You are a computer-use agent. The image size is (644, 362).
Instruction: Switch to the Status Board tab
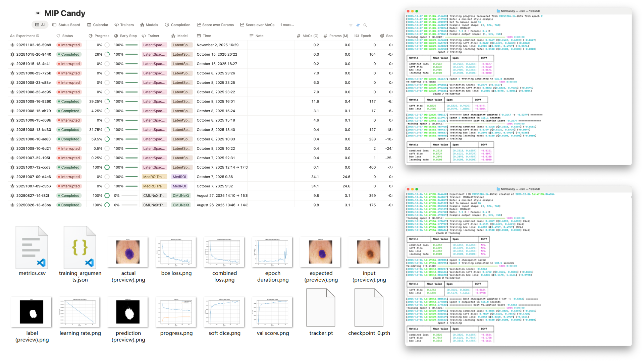[66, 24]
